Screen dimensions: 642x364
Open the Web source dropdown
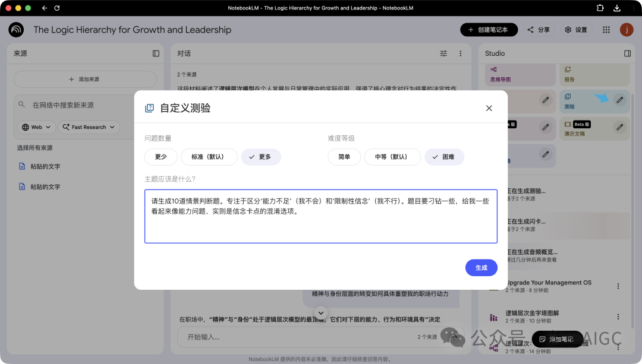pyautogui.click(x=36, y=126)
